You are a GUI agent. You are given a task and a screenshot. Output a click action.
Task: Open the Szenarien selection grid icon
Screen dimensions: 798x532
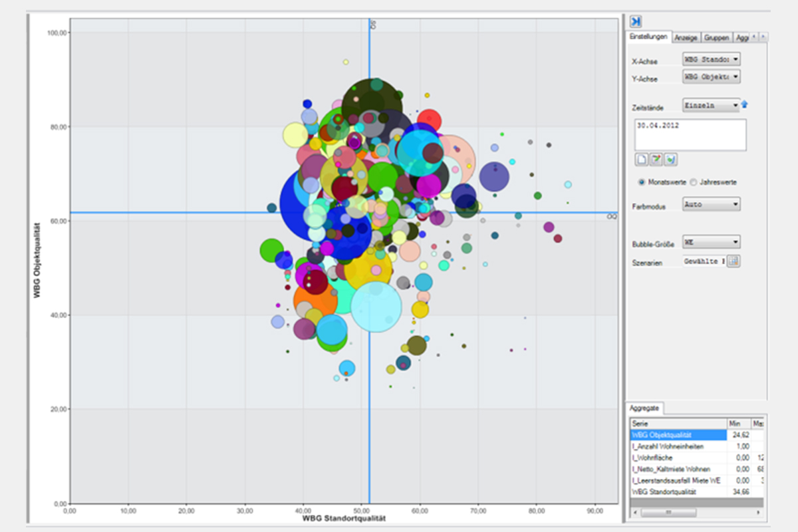point(733,261)
